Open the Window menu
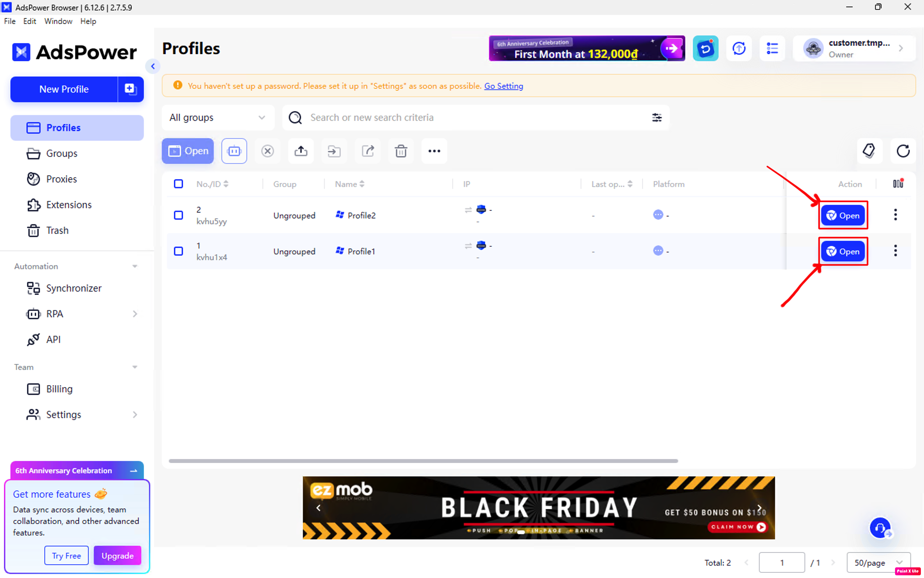 click(x=58, y=21)
